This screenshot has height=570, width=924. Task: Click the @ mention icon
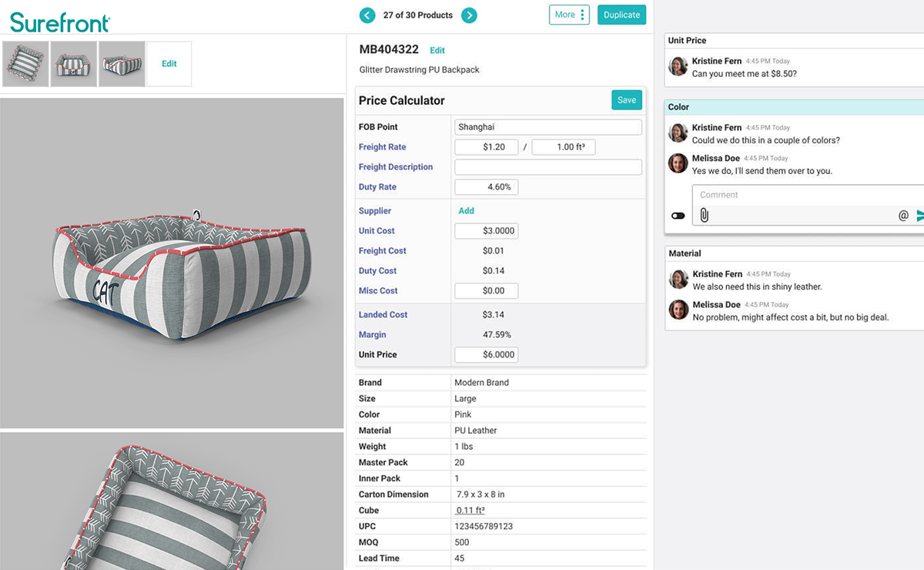(903, 216)
